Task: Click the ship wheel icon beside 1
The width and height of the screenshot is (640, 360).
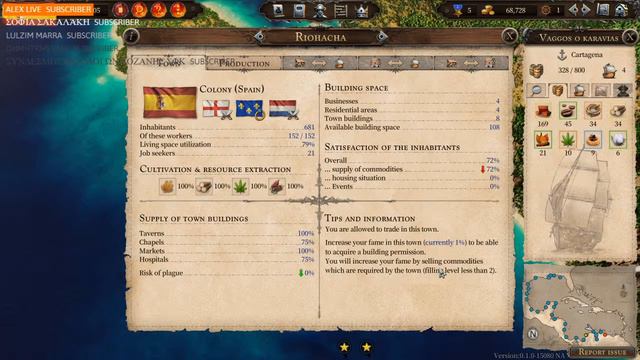Action: [x=546, y=10]
